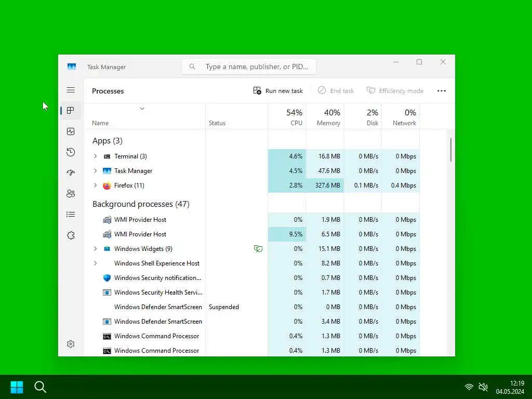Click the sort chevron above Name column
This screenshot has width=532, height=399.
coord(142,109)
